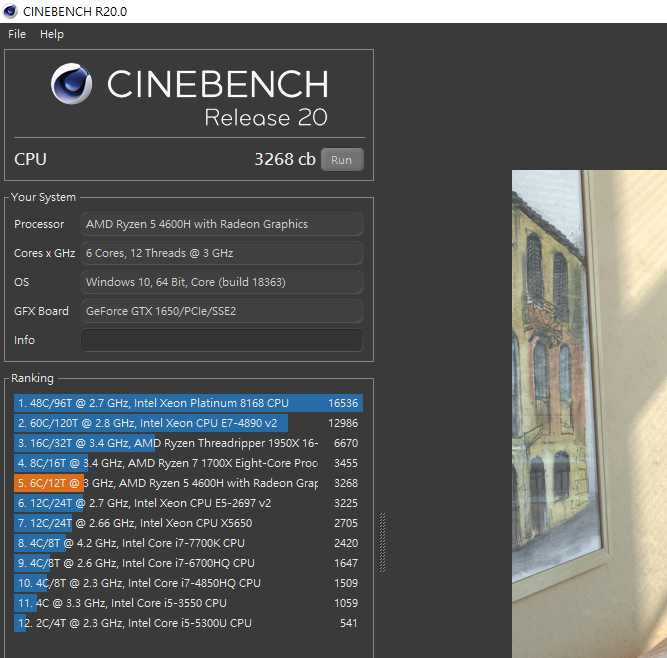Viewport: 667px width, 658px height.
Task: Click the Run button for CPU test
Action: click(x=342, y=160)
